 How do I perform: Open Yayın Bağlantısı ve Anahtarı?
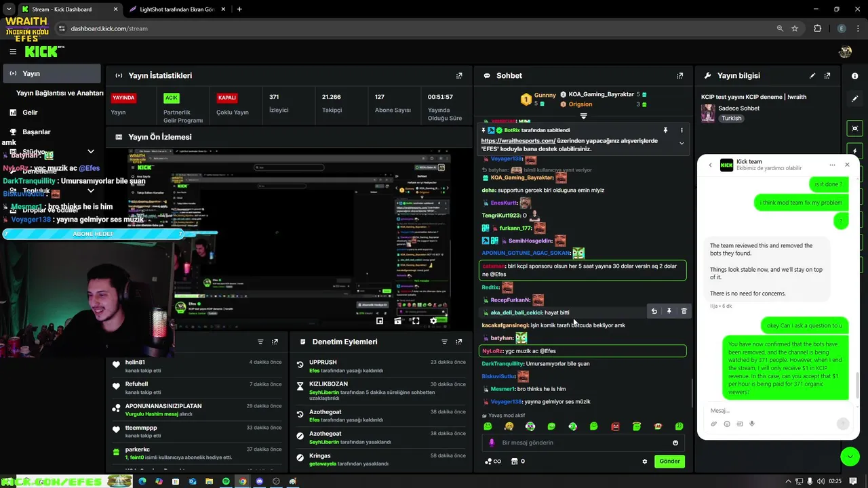pos(60,93)
